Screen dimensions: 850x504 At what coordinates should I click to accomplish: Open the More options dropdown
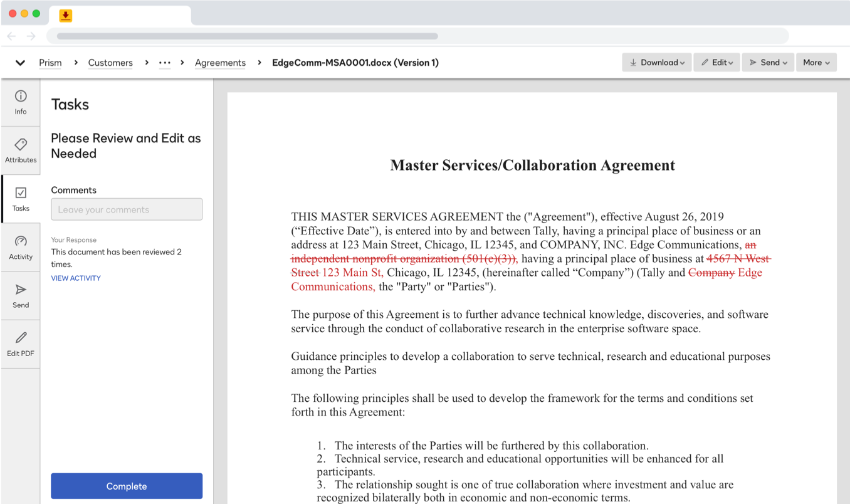pos(816,62)
